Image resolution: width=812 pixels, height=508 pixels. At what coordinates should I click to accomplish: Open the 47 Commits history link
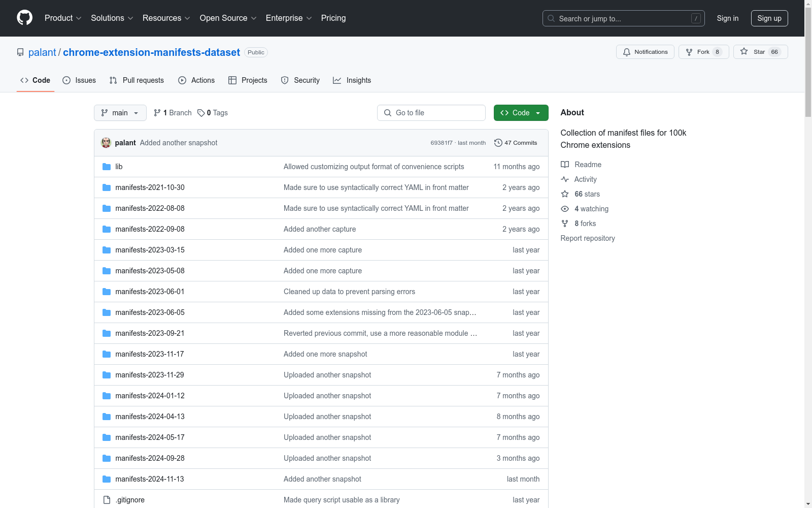click(516, 143)
